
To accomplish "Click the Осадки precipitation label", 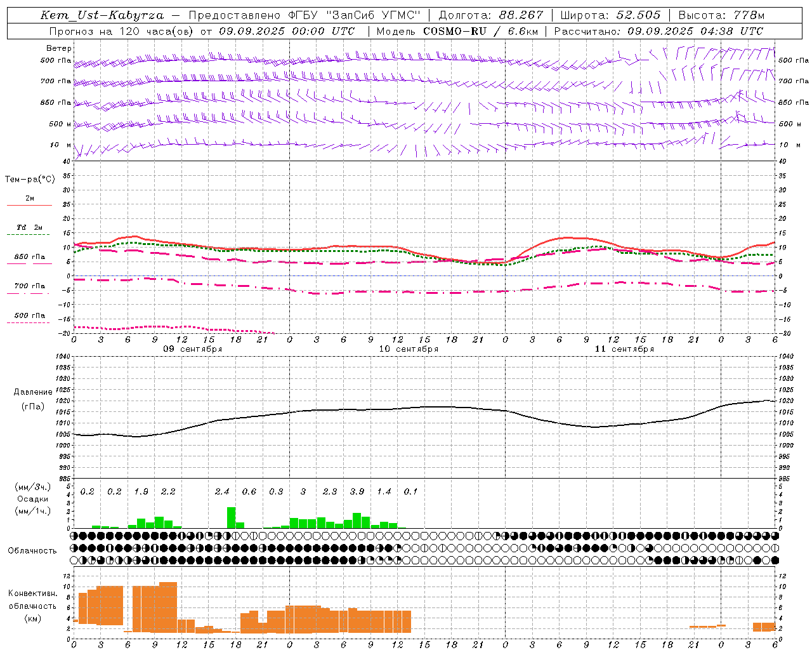I will [x=33, y=499].
